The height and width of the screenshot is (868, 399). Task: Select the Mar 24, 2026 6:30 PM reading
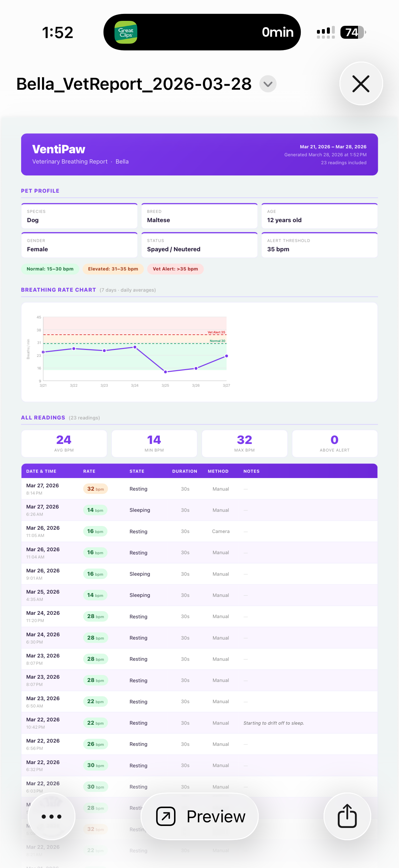tap(199, 638)
